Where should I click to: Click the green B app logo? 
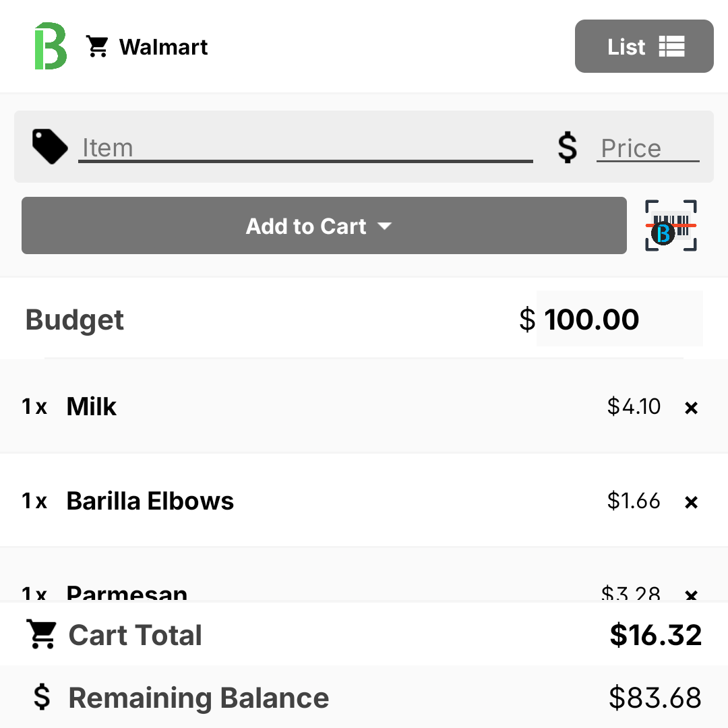click(x=51, y=46)
